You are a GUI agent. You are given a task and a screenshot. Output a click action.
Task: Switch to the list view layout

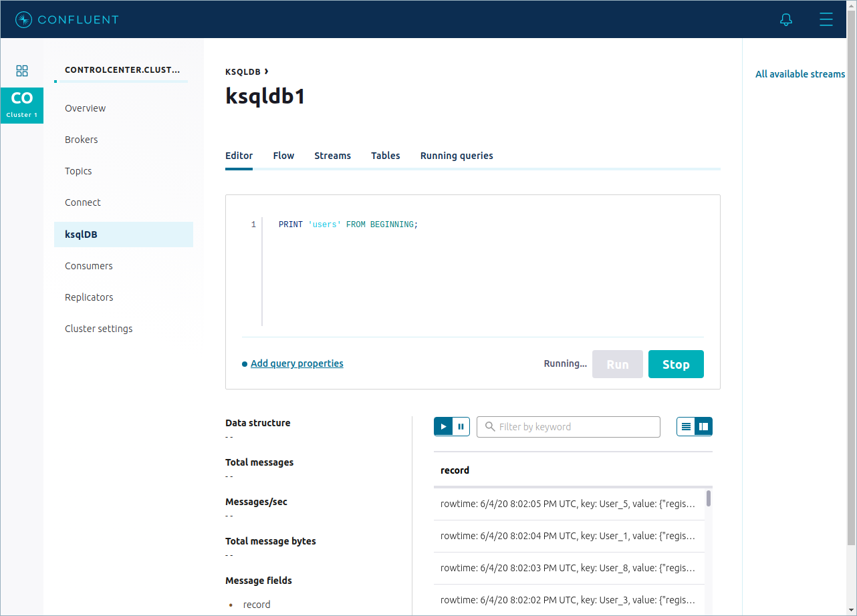pyautogui.click(x=686, y=426)
